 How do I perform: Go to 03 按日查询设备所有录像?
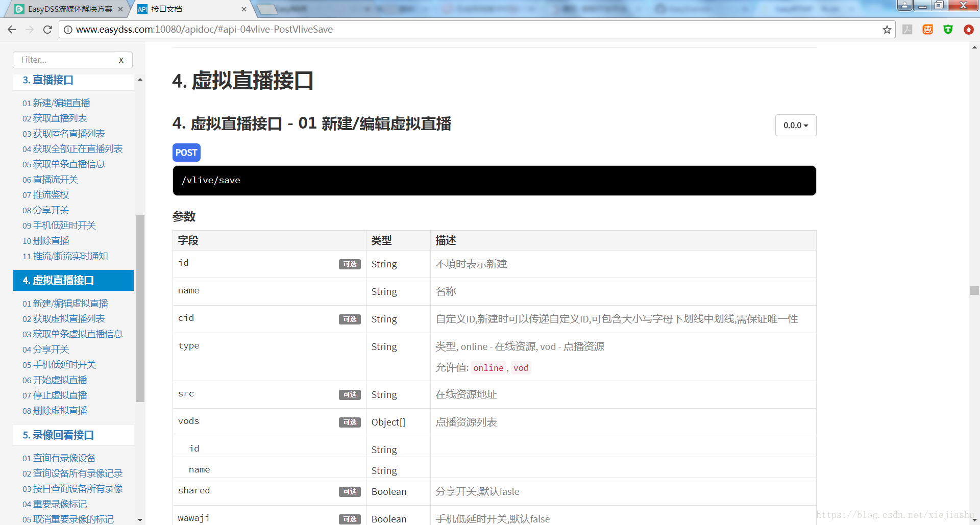(72, 489)
